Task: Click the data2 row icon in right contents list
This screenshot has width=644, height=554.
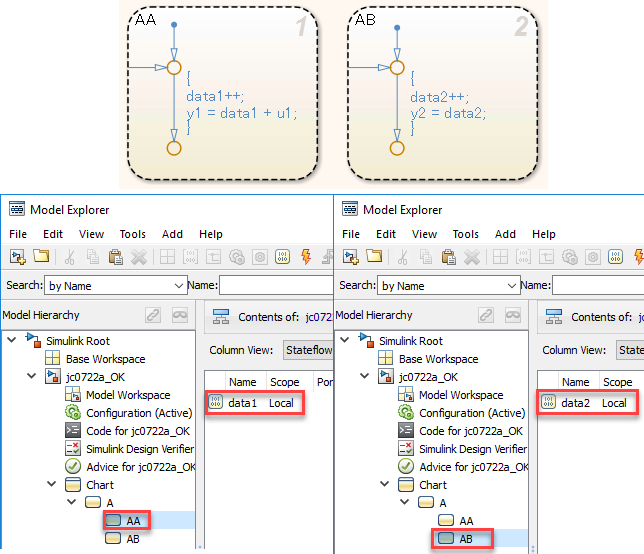Action: [549, 402]
